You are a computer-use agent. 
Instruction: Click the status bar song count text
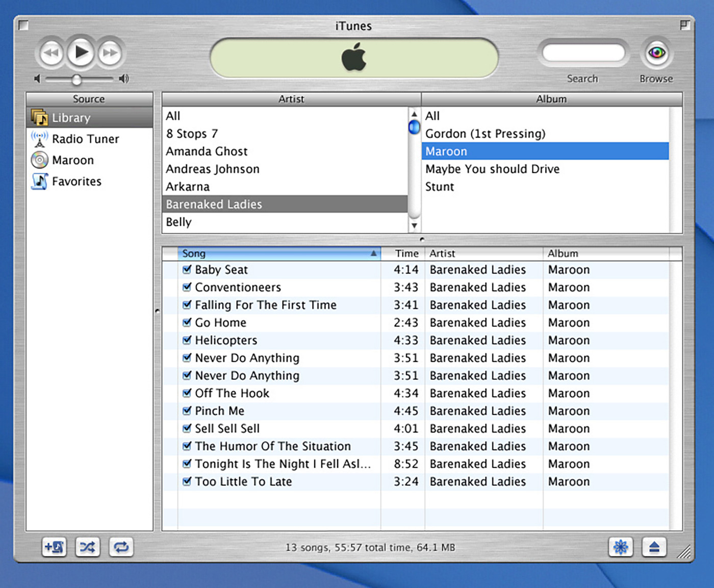click(x=370, y=547)
